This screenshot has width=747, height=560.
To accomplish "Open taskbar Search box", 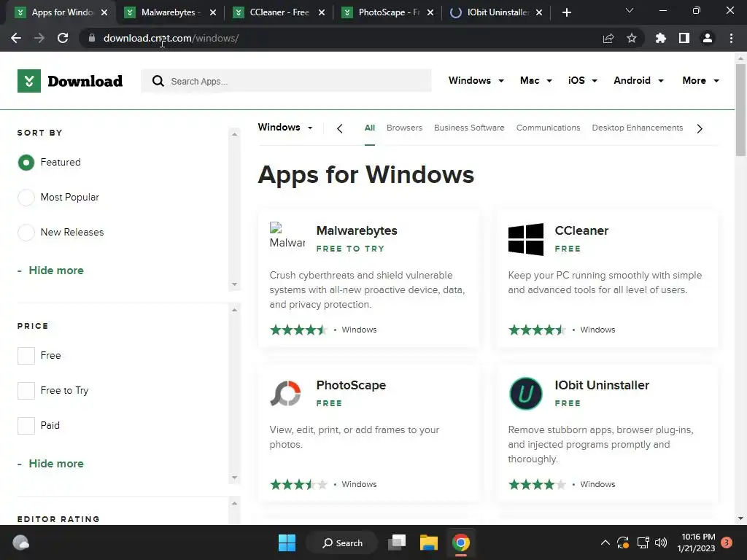I will pos(343,542).
